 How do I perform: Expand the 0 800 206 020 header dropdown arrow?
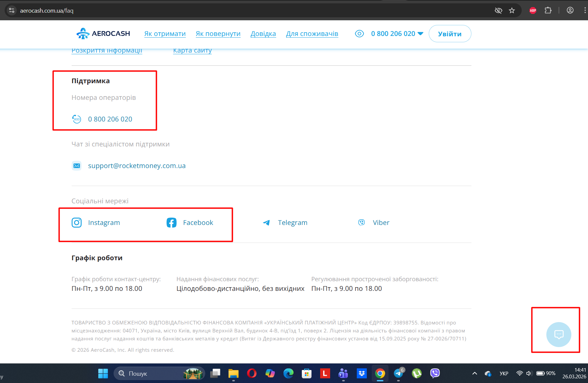coord(420,34)
